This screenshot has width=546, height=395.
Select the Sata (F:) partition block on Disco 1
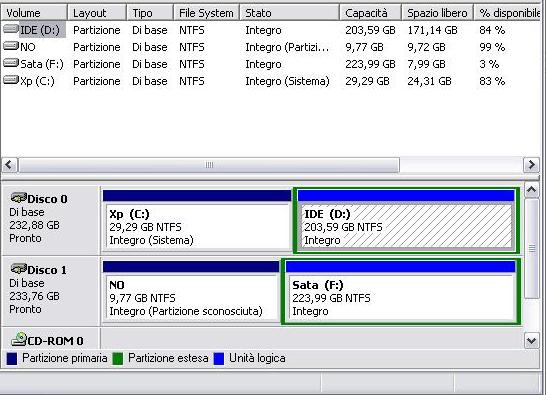click(x=400, y=291)
